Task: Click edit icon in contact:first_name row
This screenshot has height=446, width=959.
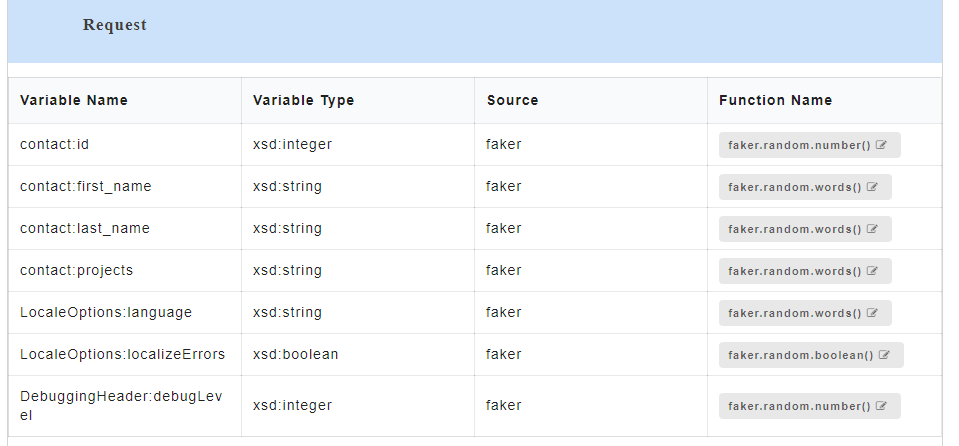Action: (x=872, y=187)
